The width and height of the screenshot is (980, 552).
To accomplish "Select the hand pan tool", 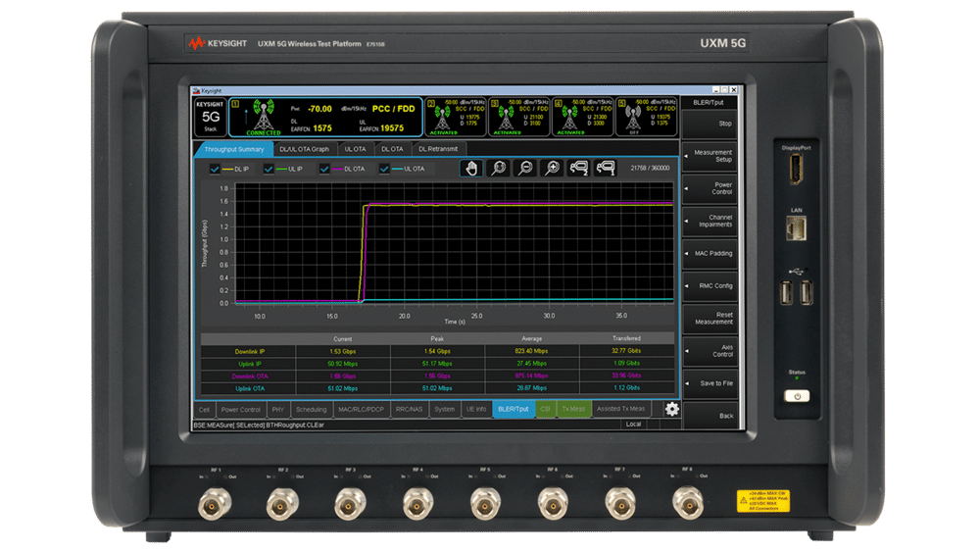I will tap(471, 169).
